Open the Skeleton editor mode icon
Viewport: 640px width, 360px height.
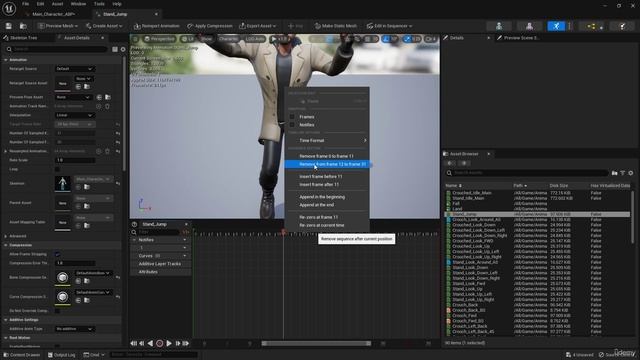point(499,26)
